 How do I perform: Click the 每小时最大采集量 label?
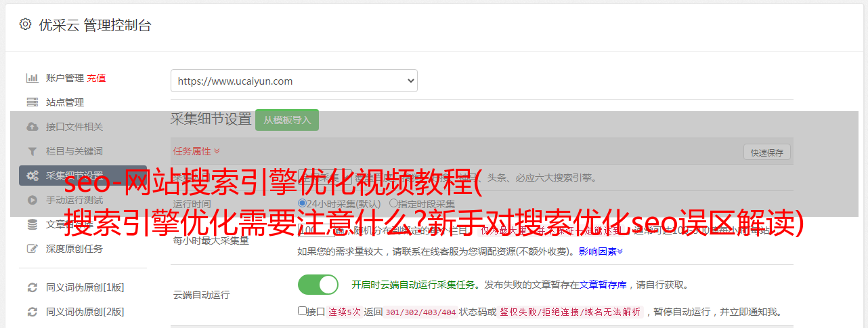coord(211,241)
